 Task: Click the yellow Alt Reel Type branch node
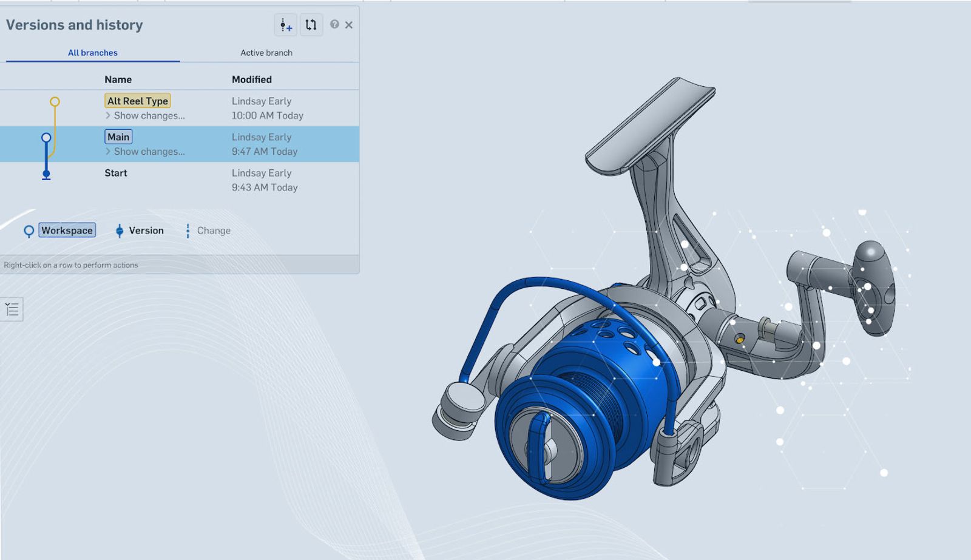55,101
